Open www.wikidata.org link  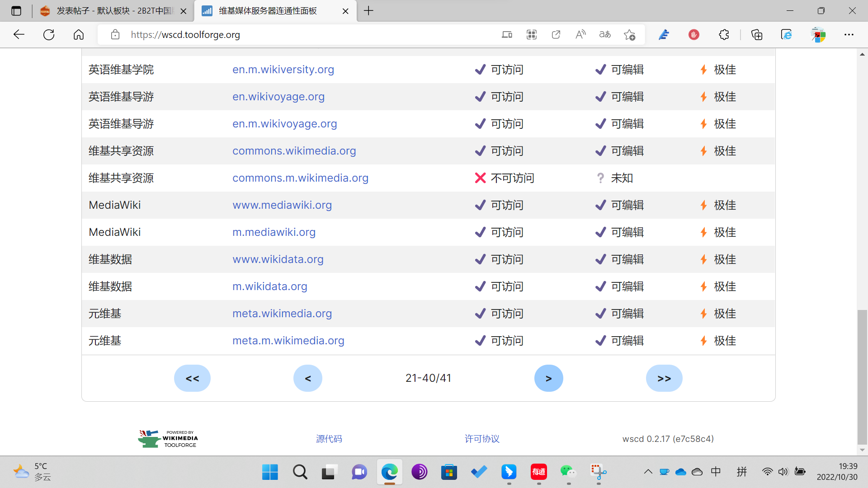point(278,259)
